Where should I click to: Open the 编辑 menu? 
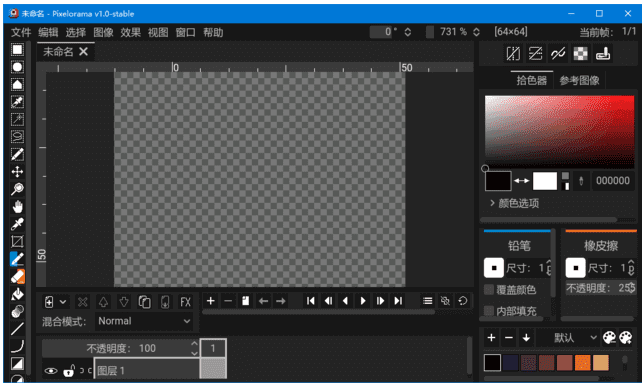coord(48,32)
